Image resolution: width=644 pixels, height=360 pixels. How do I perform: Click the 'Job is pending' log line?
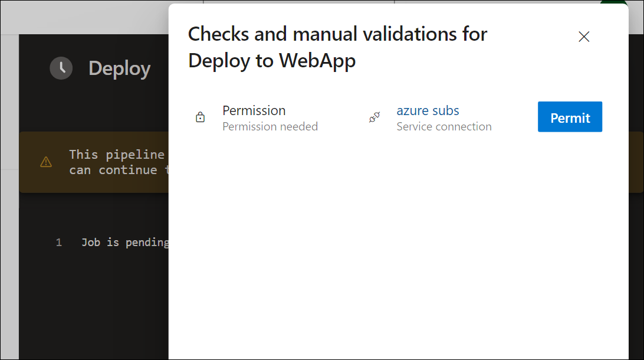[125, 243]
